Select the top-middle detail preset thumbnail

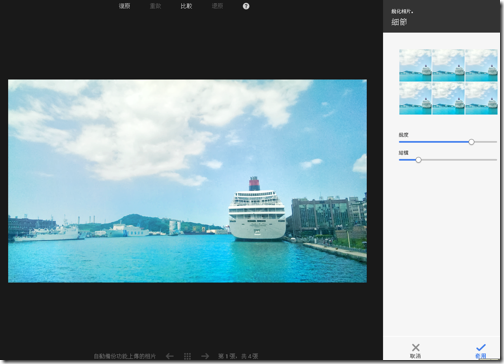(448, 65)
